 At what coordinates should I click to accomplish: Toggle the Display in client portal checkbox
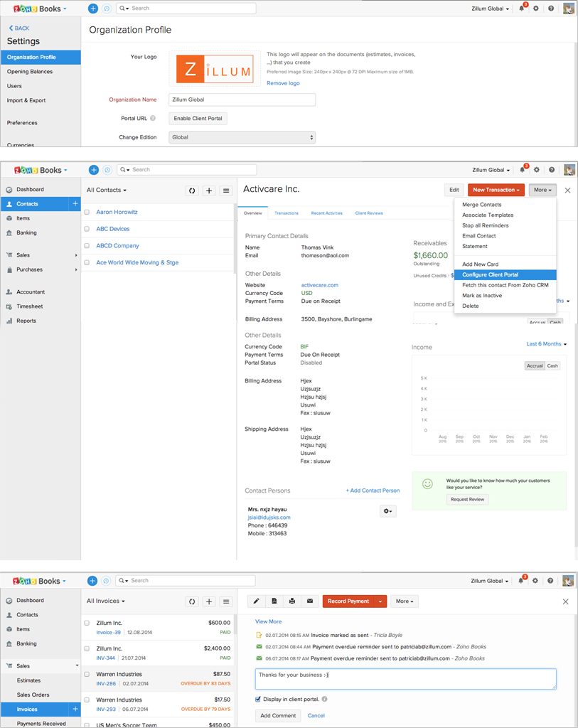pos(259,699)
